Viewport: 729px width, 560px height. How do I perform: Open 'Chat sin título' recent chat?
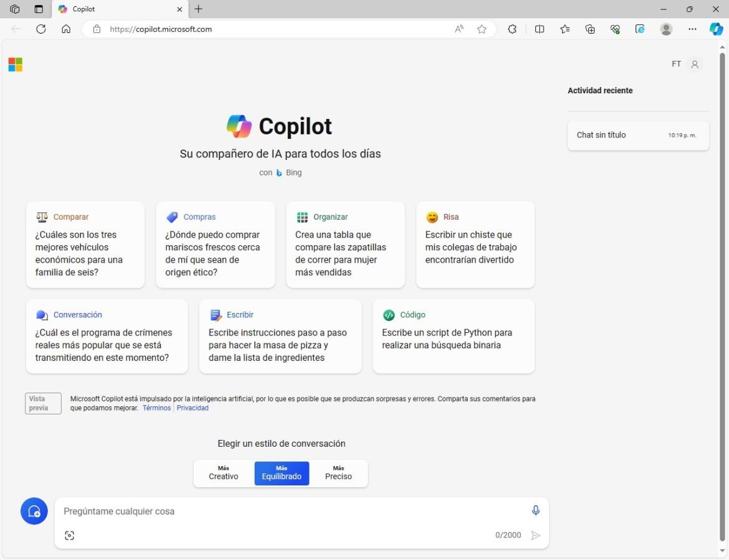click(x=638, y=135)
